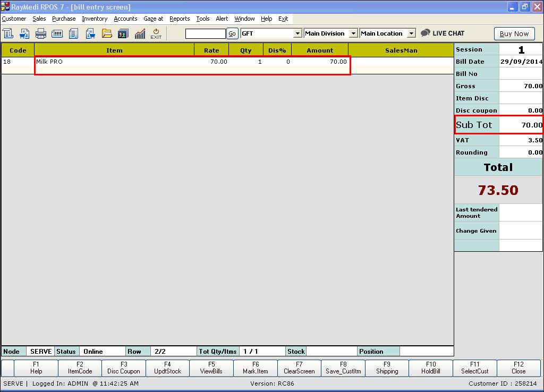Click the document with cart on top icon
This screenshot has width=544, height=392.
click(x=24, y=33)
